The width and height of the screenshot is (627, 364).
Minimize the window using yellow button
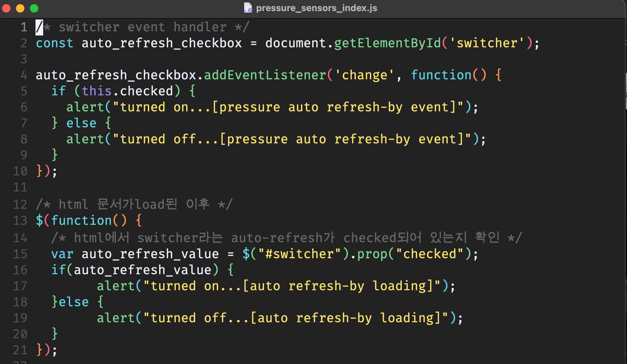(20, 8)
